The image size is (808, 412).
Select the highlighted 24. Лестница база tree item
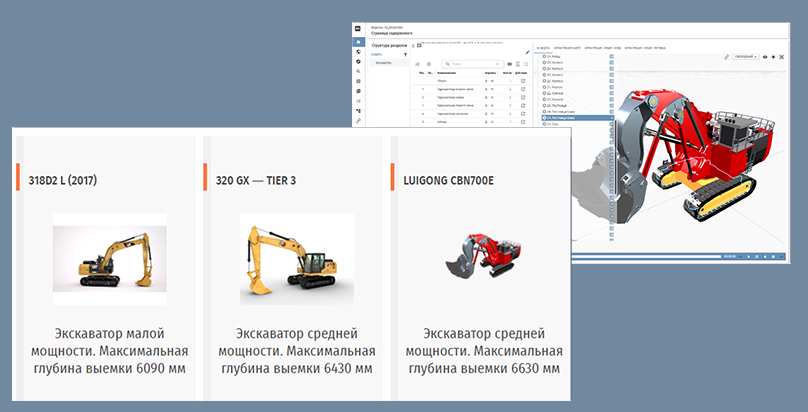(578, 118)
